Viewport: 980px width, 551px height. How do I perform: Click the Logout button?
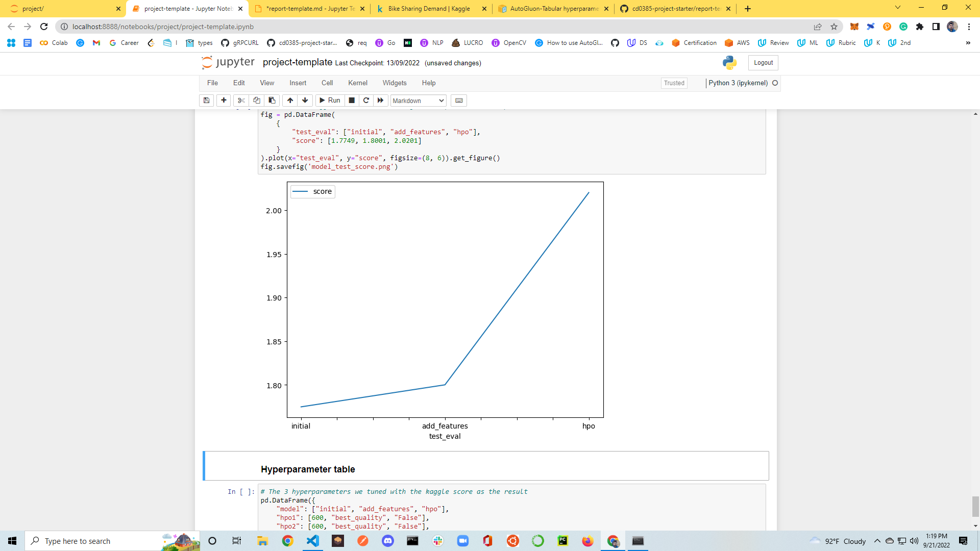click(763, 63)
